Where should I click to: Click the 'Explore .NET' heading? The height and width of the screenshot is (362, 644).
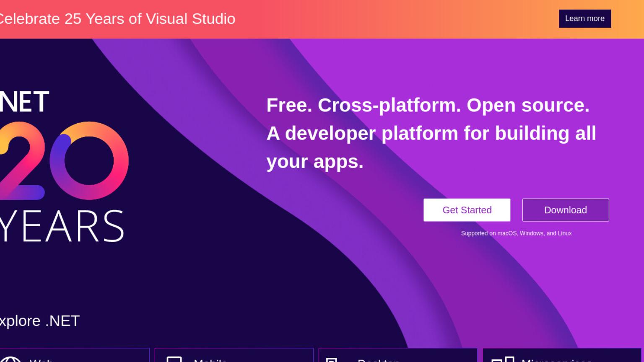(40, 321)
